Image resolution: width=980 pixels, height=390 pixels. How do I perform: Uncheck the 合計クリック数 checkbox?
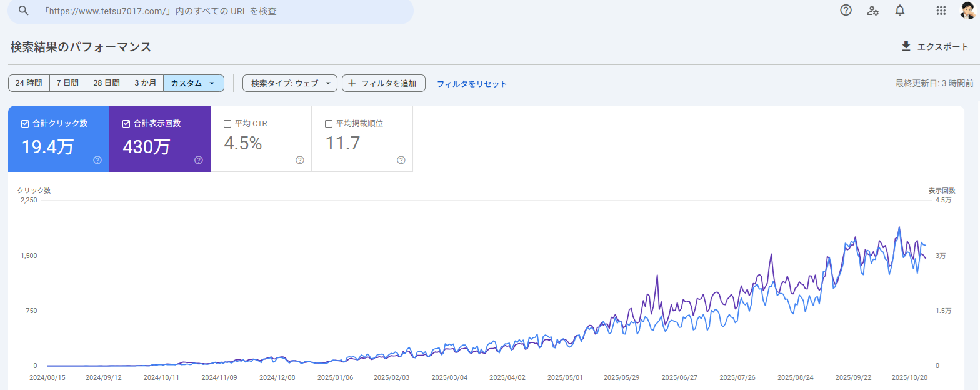25,124
